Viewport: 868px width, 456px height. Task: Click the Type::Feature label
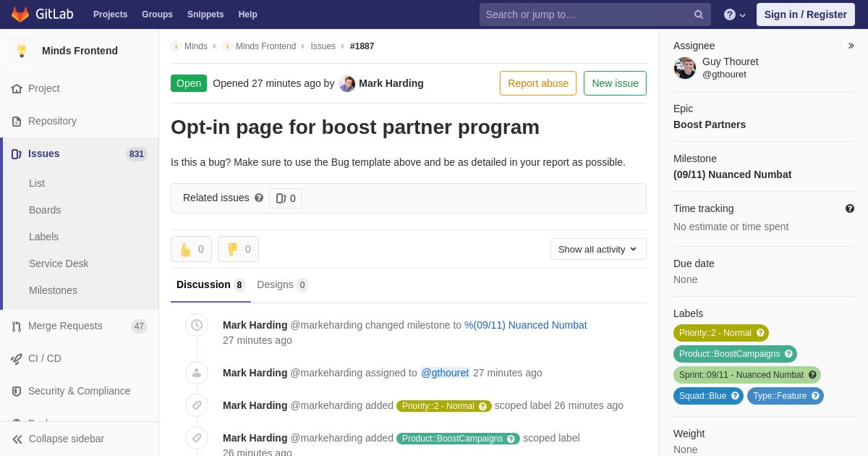(786, 396)
